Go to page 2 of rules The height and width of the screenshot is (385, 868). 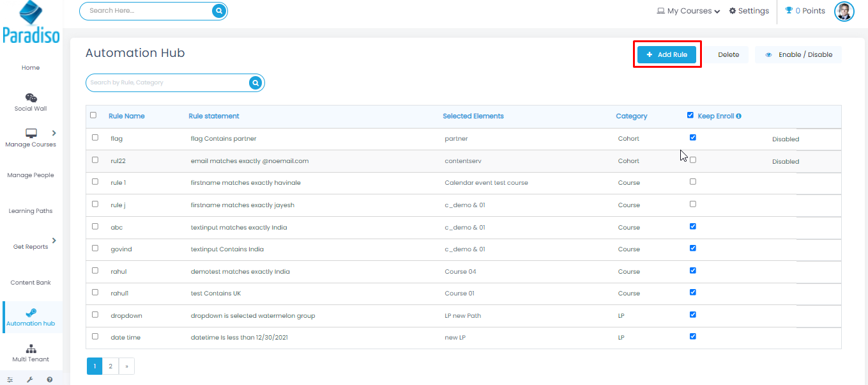coord(110,366)
